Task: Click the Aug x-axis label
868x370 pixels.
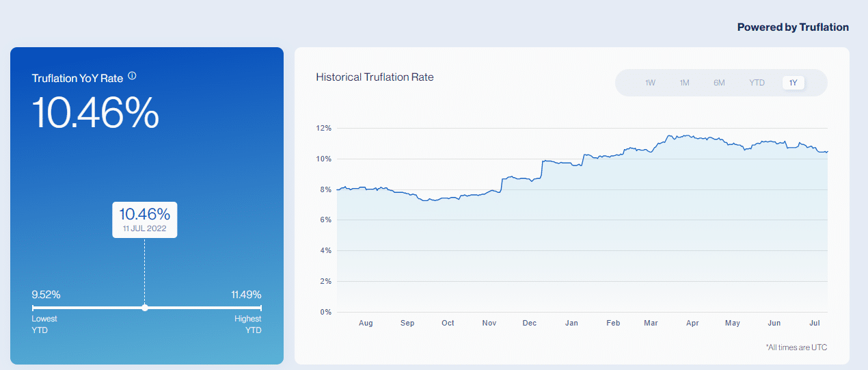Action: [366, 323]
